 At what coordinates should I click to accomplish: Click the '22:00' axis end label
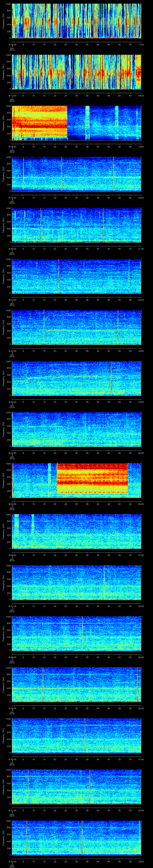[x=141, y=300]
